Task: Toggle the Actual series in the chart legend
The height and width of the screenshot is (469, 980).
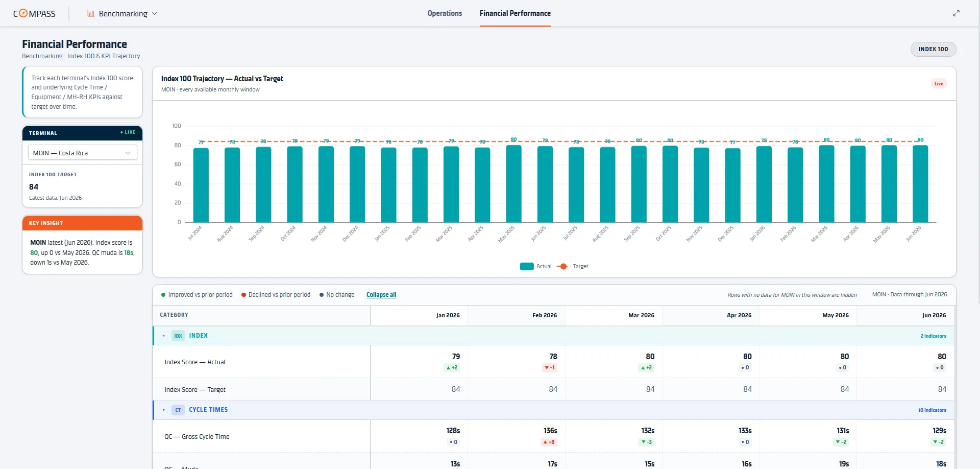Action: [535, 266]
